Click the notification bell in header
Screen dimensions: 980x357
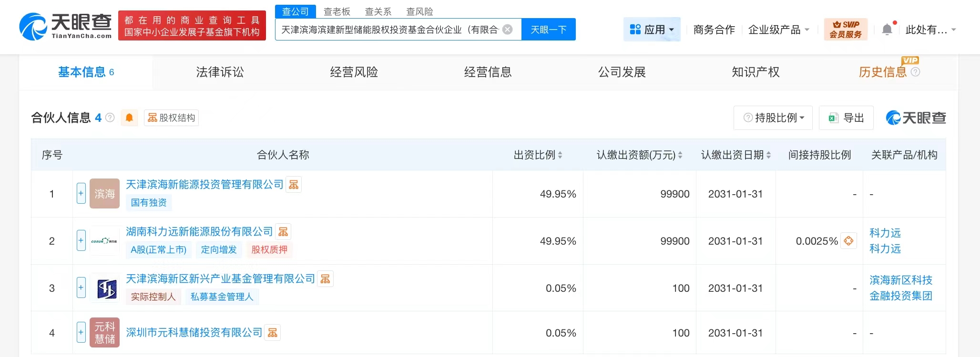tap(887, 30)
